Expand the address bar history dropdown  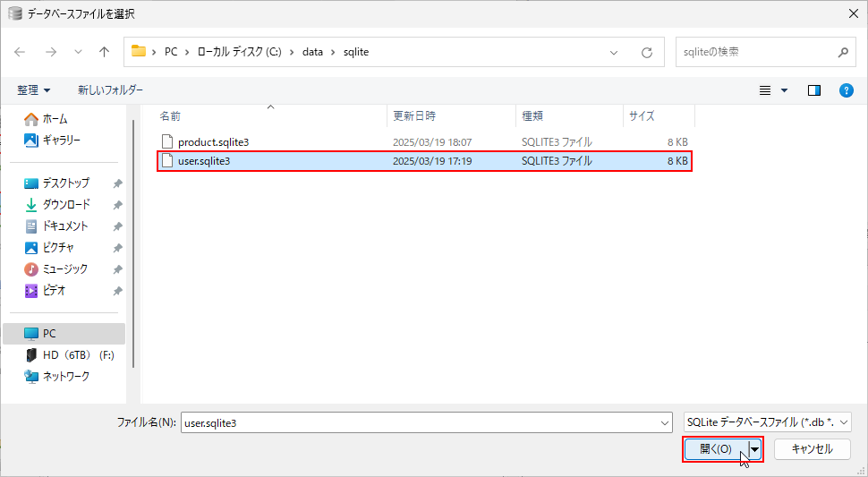coord(614,52)
